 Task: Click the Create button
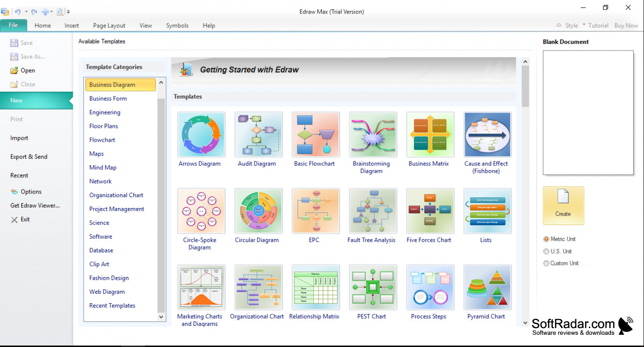click(x=563, y=206)
